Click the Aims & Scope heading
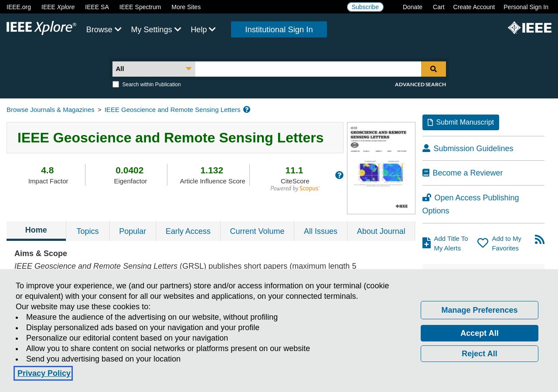Image resolution: width=558 pixels, height=392 pixels. pos(41,253)
